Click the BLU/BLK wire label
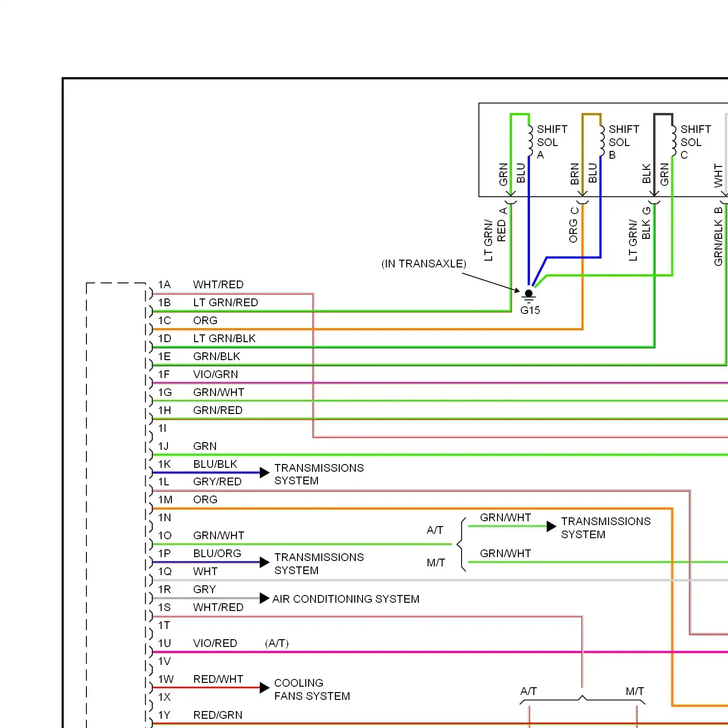The height and width of the screenshot is (728, 728). (x=215, y=464)
